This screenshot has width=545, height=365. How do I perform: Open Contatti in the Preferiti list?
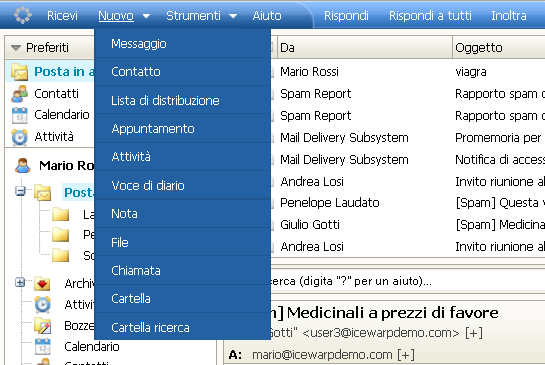pyautogui.click(x=56, y=94)
